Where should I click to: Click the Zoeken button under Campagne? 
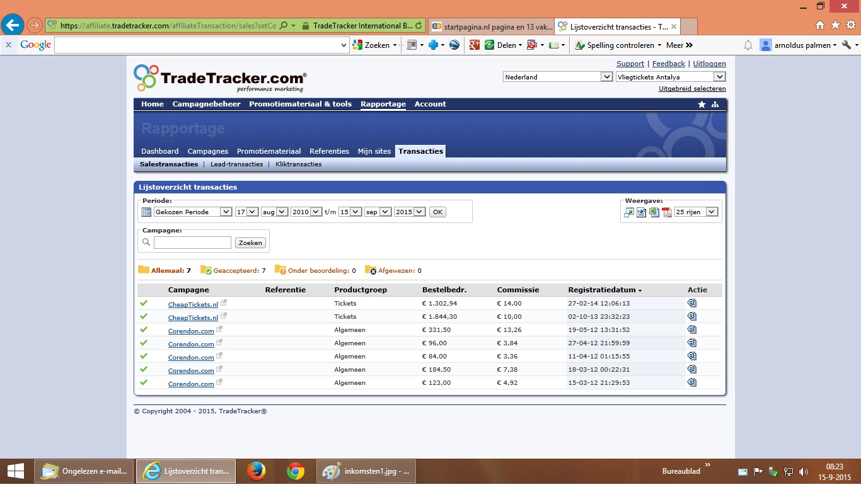click(x=250, y=243)
